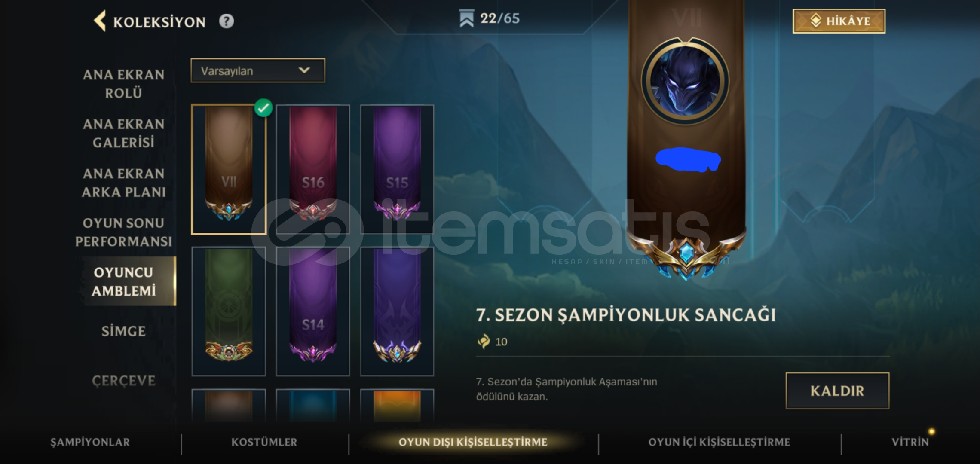Switch to the Kostümler tab

(x=264, y=442)
